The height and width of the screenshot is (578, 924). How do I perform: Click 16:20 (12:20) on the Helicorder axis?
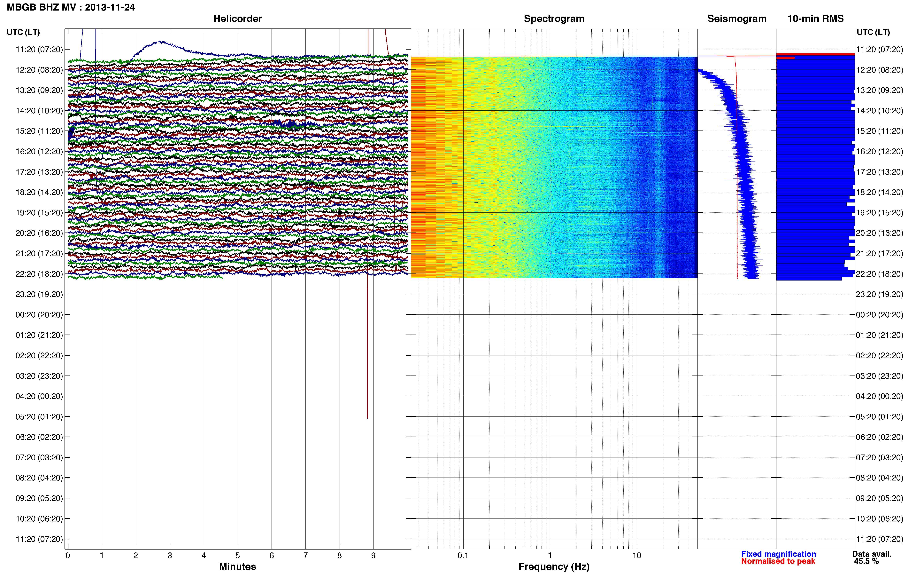pyautogui.click(x=39, y=151)
